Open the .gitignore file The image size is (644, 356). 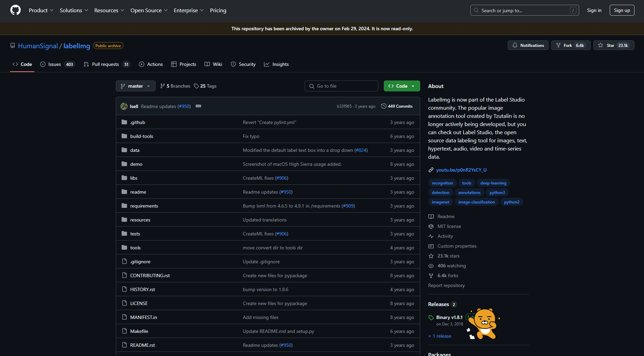140,262
